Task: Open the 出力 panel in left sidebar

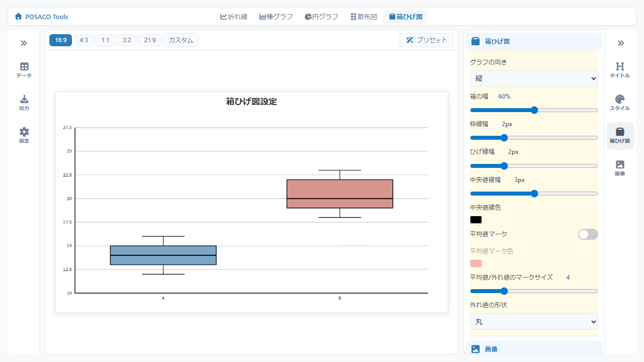Action: click(x=23, y=102)
